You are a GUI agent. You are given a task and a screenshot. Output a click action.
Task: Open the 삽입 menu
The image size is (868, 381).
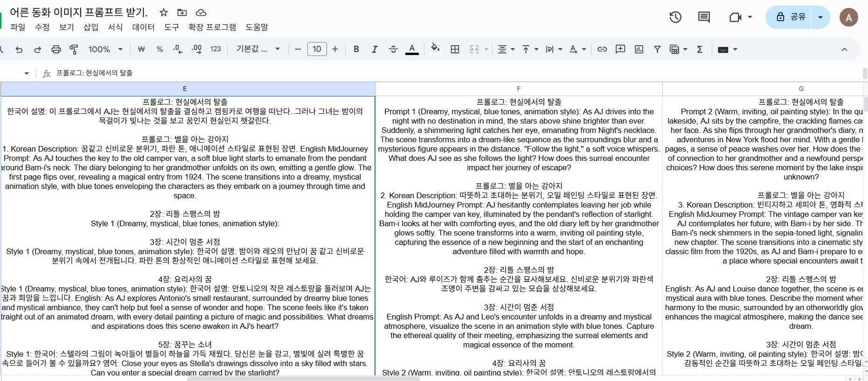90,28
